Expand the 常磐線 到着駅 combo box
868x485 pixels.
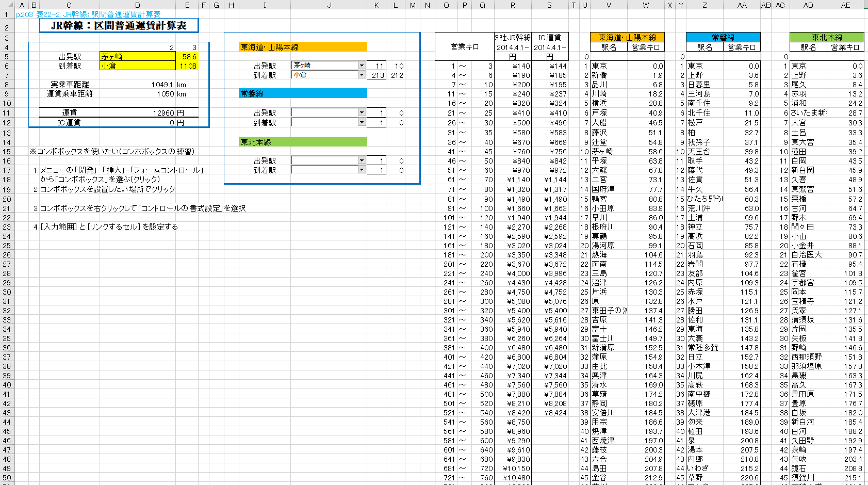[362, 122]
